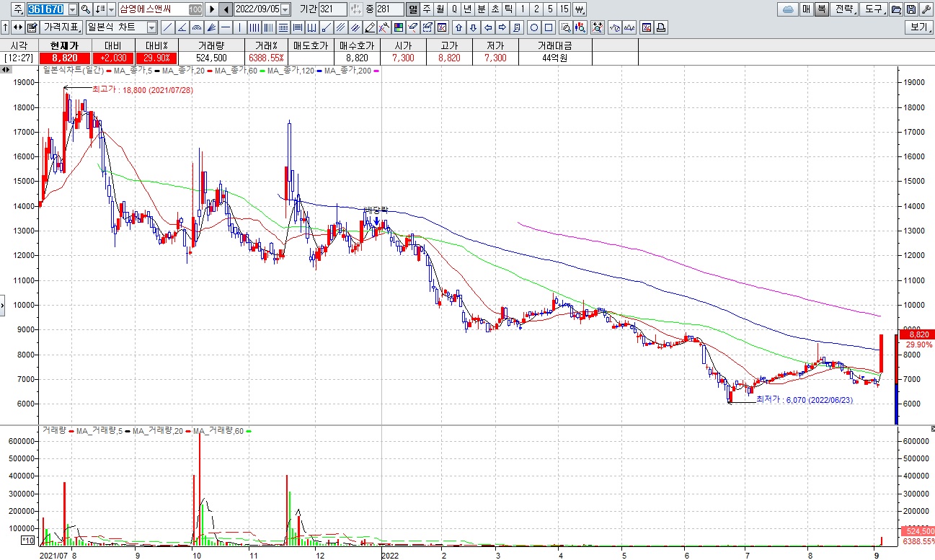Screen dimensions: 935x560
Task: Click the 8,820 current price value
Action: pos(65,58)
